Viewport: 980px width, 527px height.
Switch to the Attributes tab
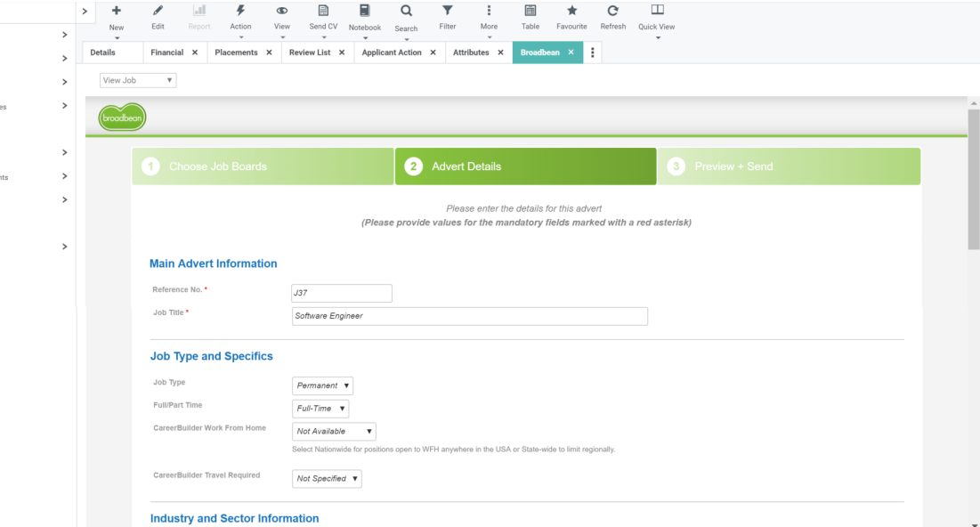tap(471, 53)
